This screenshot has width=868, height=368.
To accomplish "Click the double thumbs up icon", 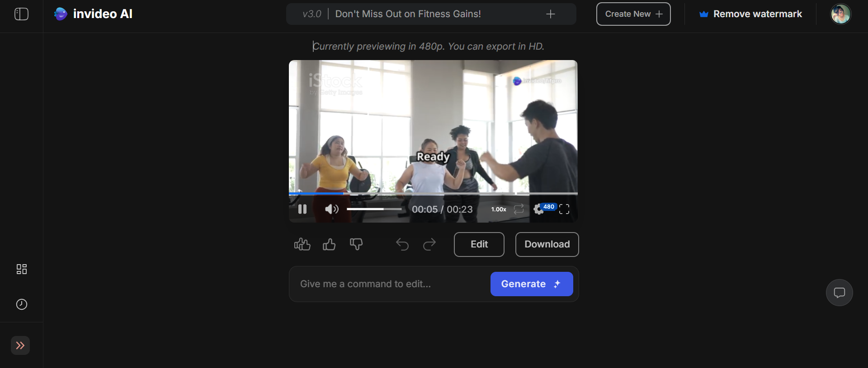I will 302,244.
